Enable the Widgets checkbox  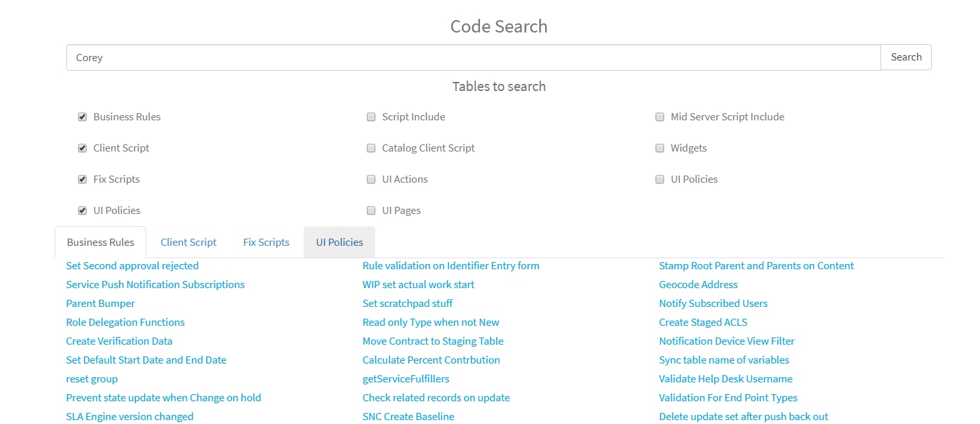[659, 148]
